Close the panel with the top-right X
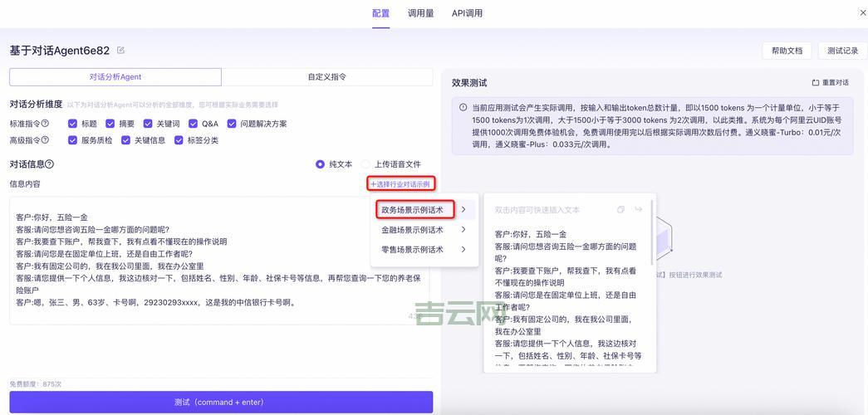 pyautogui.click(x=863, y=13)
